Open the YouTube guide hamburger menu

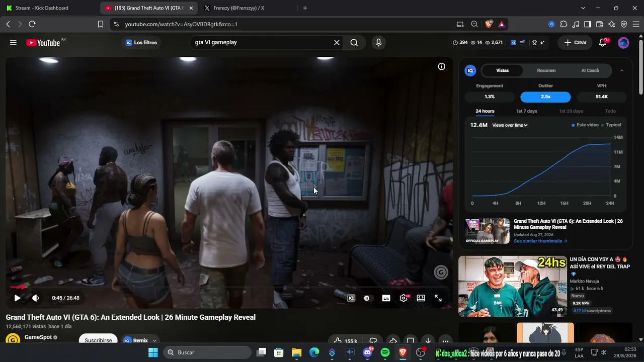[x=13, y=43]
